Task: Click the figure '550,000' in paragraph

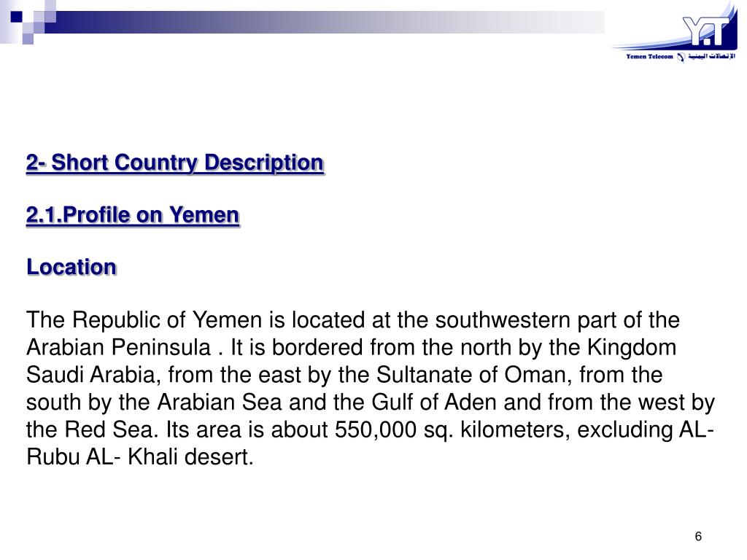Action: pyautogui.click(x=376, y=430)
